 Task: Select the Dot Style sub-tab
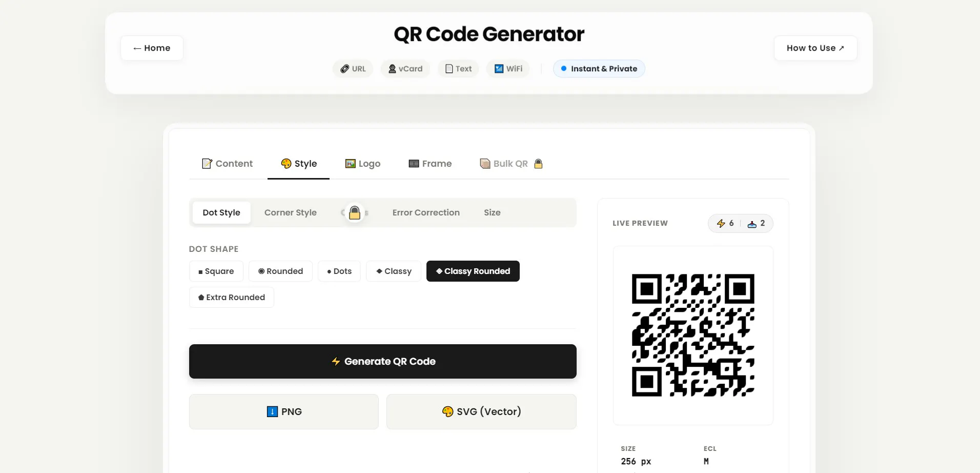pos(221,212)
